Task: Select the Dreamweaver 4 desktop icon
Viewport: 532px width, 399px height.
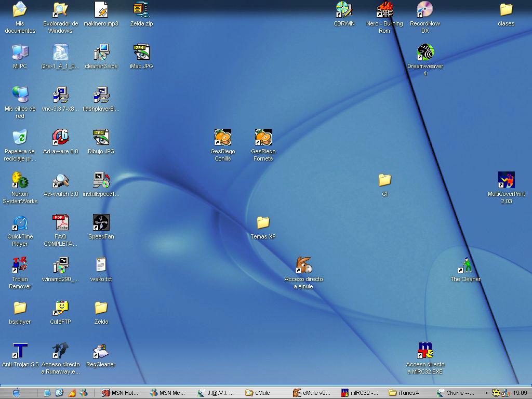Action: coord(425,52)
